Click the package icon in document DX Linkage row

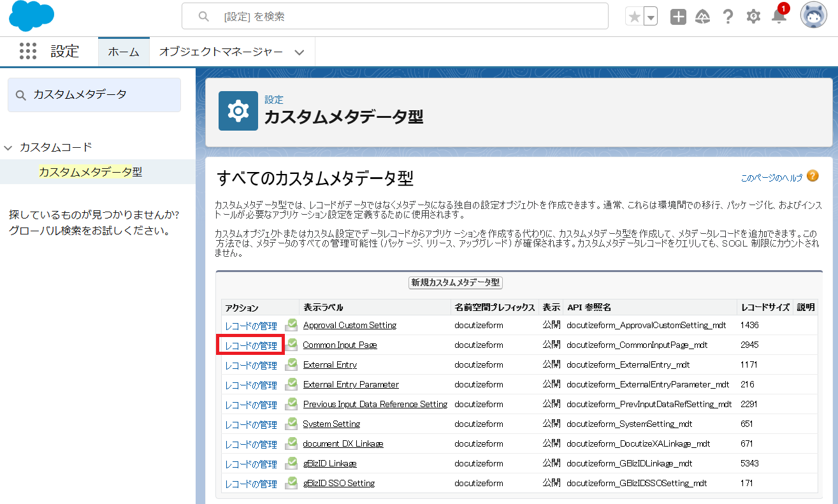pos(291,443)
